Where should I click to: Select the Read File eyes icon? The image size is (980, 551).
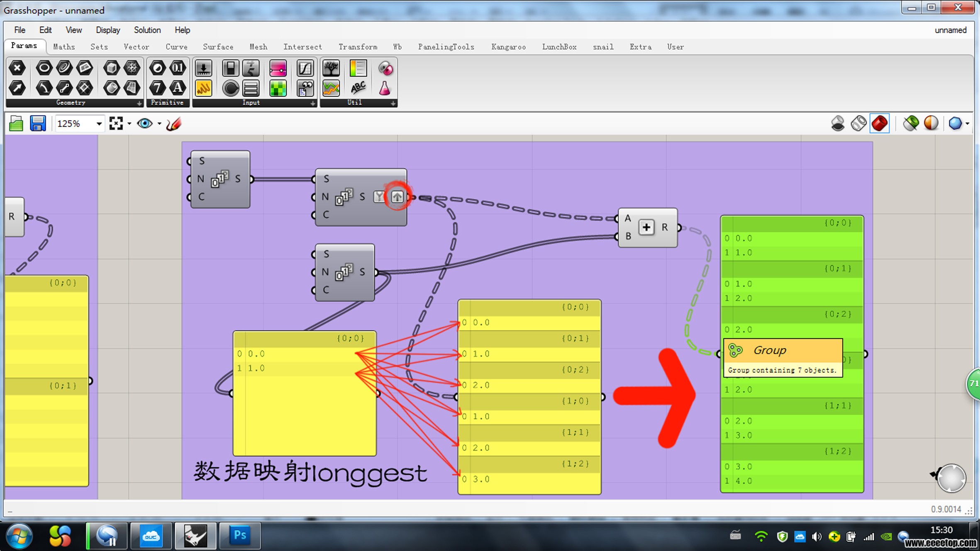click(x=305, y=87)
